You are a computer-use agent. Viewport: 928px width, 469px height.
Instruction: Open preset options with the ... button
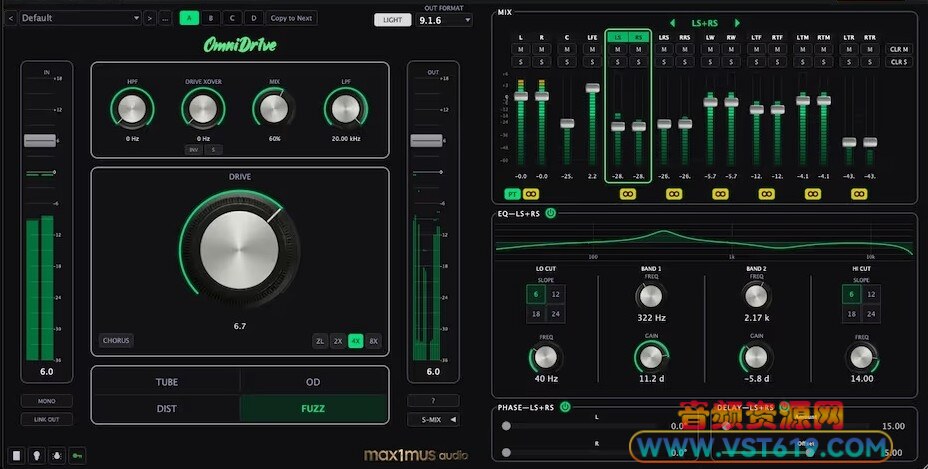[166, 18]
